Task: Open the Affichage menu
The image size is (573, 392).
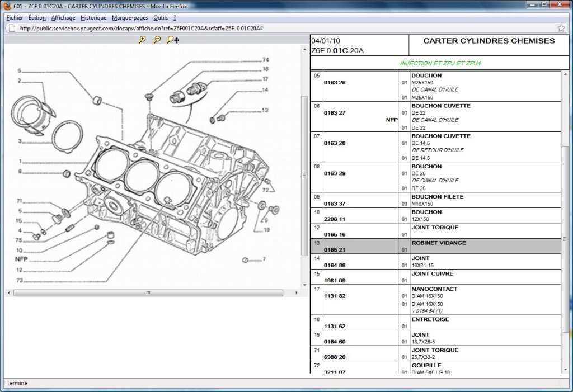Action: (63, 17)
